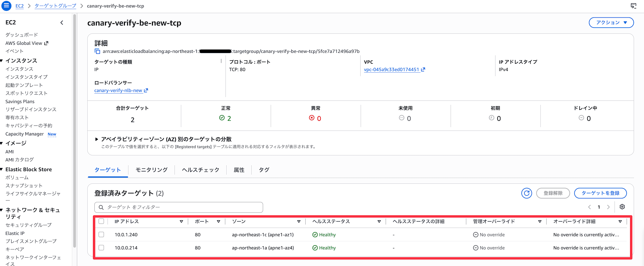This screenshot has height=266, width=644.
Task: Click the unused status icon
Action: 402,118
